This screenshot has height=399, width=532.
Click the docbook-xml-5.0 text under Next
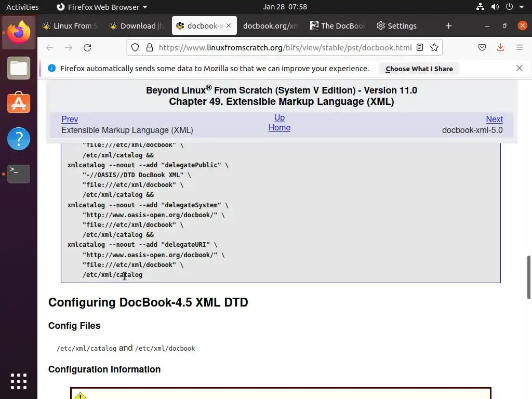point(472,130)
